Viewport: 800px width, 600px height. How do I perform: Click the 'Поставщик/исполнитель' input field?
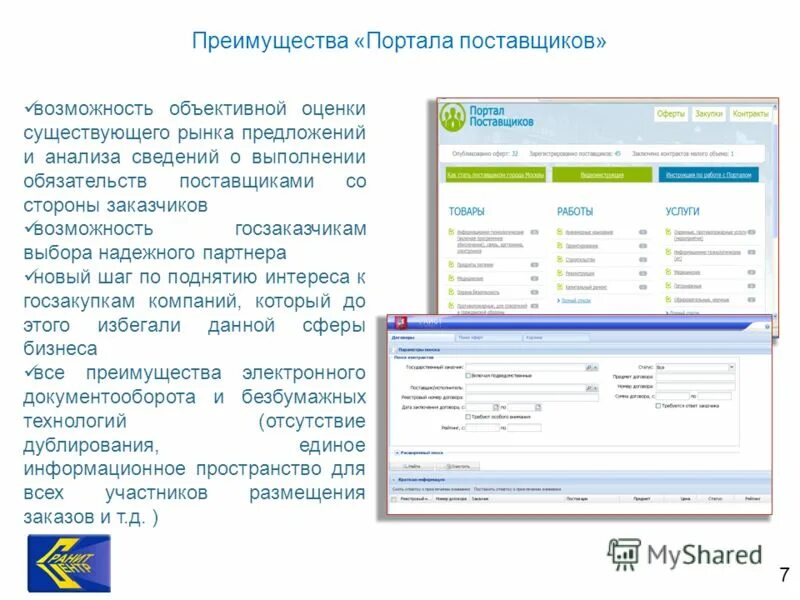[526, 388]
